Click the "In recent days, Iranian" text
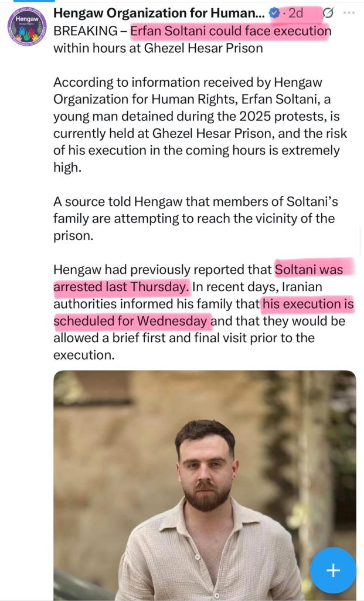Screen dimensions: 364x601 258,287
